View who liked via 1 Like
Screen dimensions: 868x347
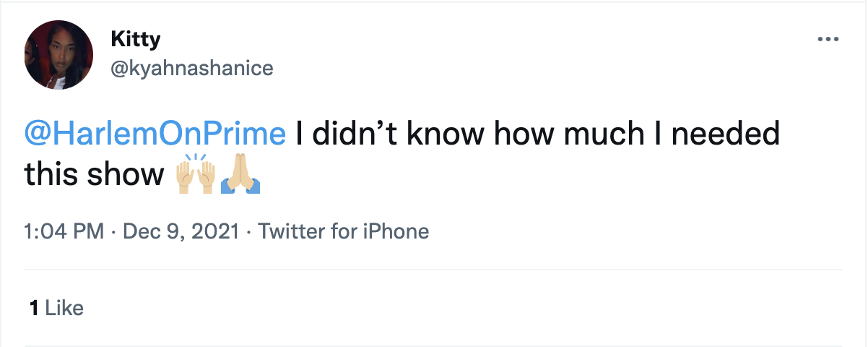56,309
